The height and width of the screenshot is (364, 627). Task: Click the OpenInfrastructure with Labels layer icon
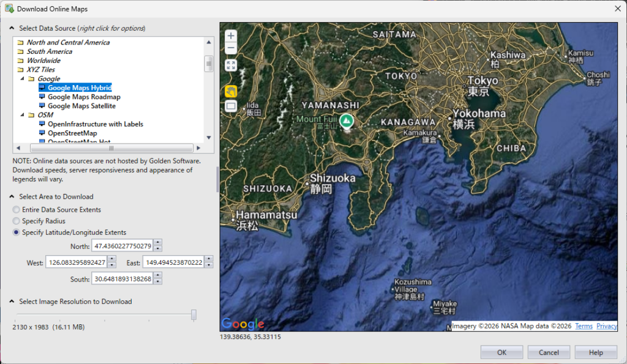pyautogui.click(x=42, y=124)
